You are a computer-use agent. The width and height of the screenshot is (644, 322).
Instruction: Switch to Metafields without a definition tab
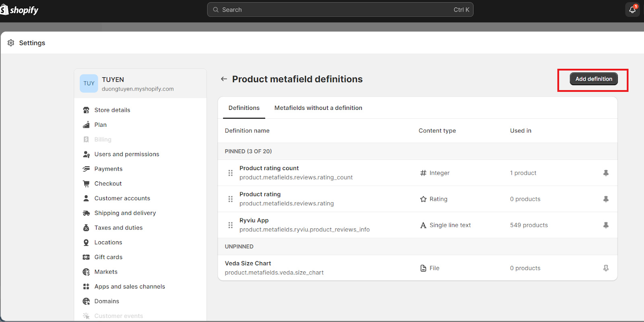(x=318, y=108)
